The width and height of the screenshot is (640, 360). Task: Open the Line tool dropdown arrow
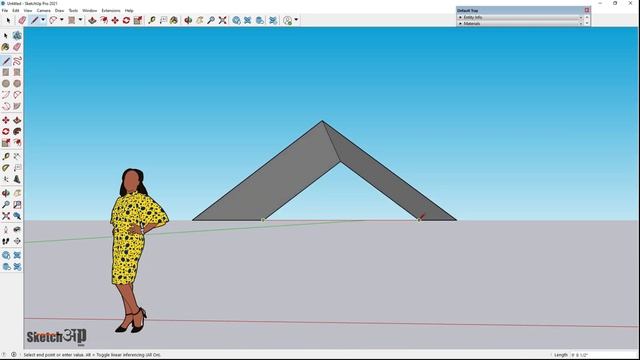coord(43,20)
